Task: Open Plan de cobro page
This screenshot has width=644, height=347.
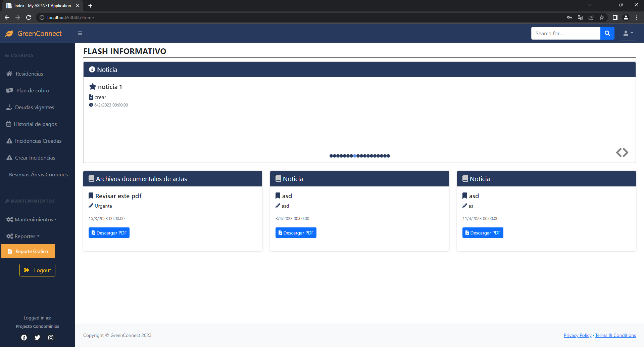Action: coord(33,90)
